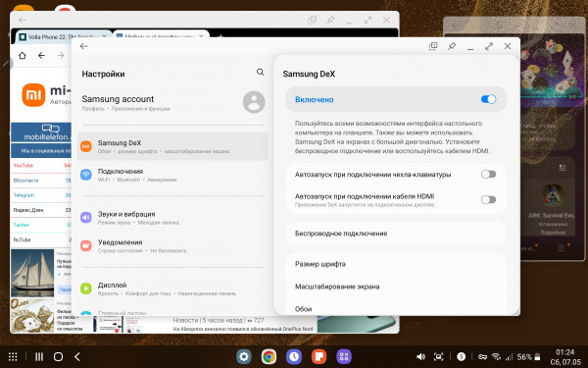Screen dimensions: 588x368
Task: Launch Settings gear from taskbar
Action: [x=244, y=356]
